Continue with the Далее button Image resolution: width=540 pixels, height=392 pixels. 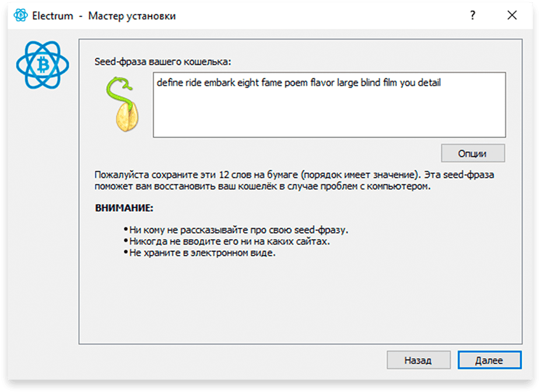pos(489,360)
